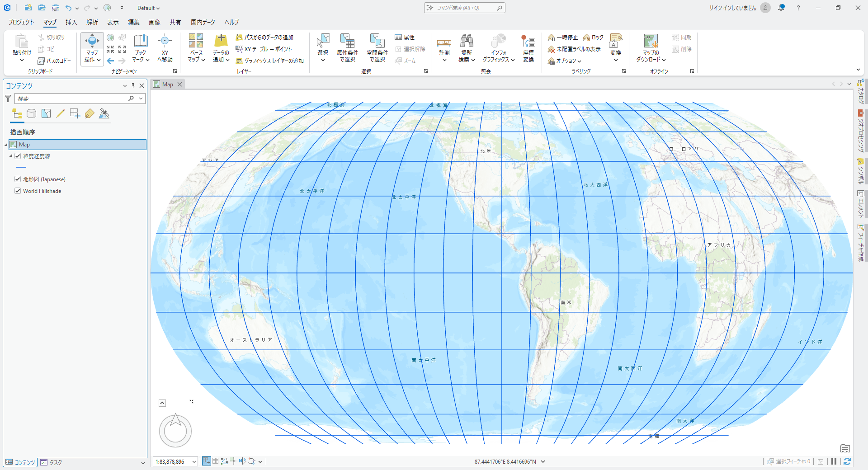
Task: Click the 未配置ラベルの表示 button
Action: click(574, 49)
